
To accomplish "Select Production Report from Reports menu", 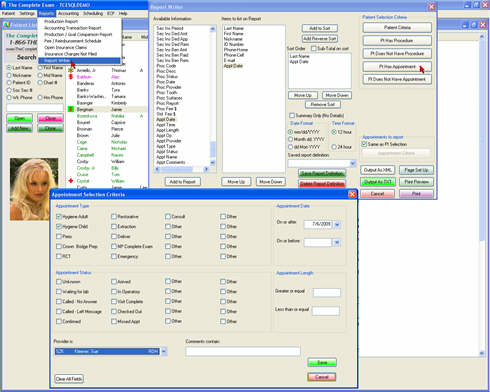I will point(61,21).
